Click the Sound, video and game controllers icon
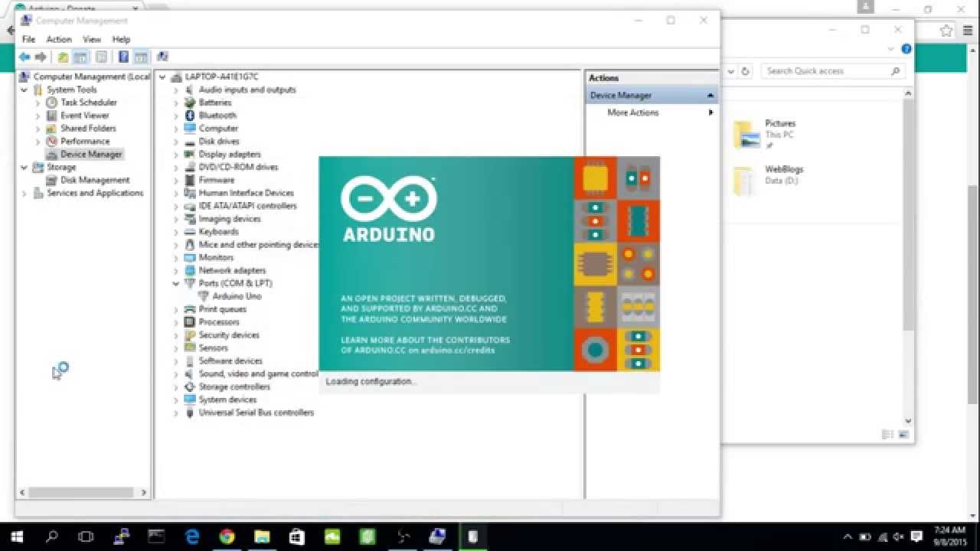 pyautogui.click(x=190, y=373)
